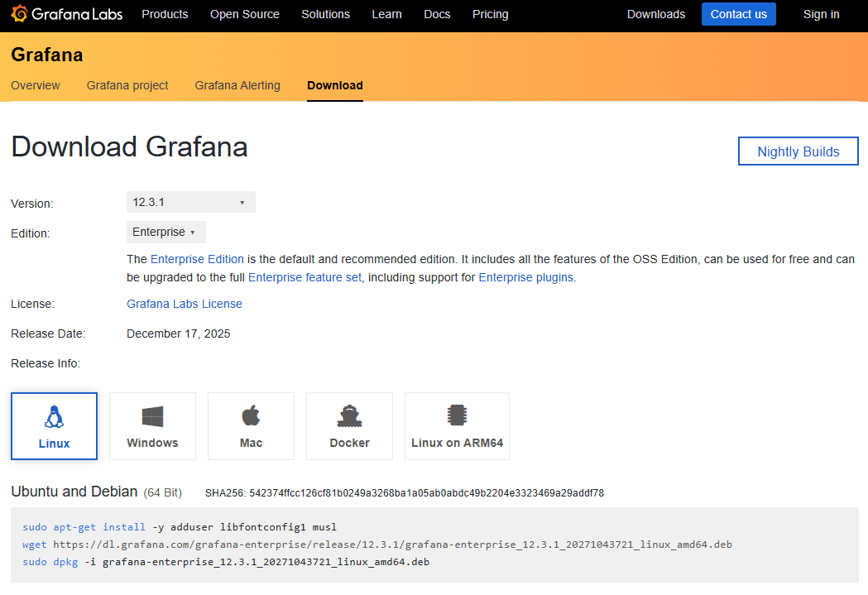Screen dimensions: 868x595
Task: Open the Enterprise feature set link
Action: [305, 277]
